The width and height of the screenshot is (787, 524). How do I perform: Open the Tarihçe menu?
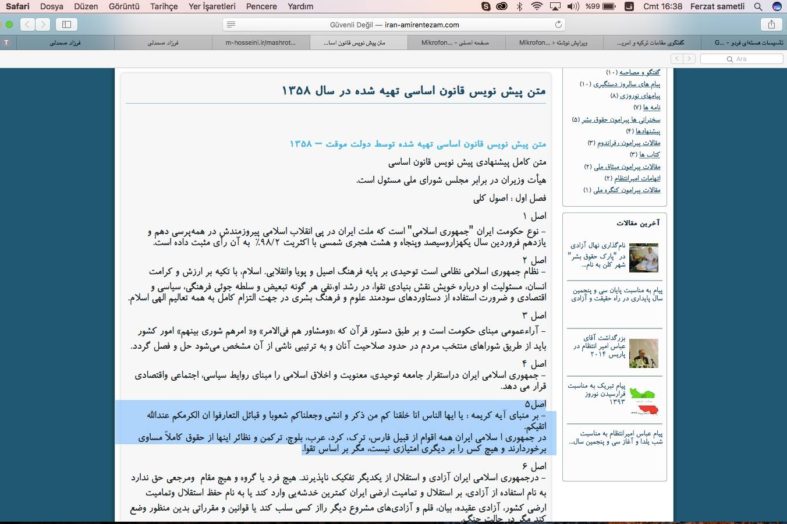pos(164,7)
